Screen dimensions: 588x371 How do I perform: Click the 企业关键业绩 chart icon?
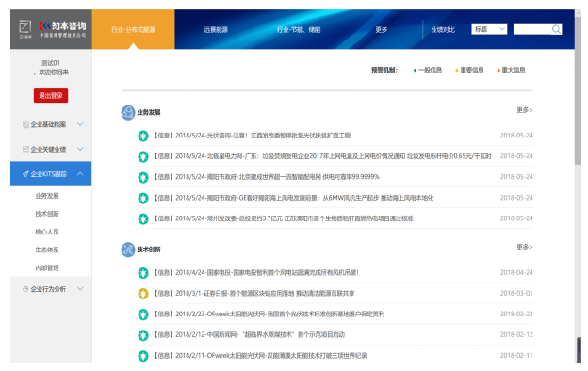click(x=25, y=149)
